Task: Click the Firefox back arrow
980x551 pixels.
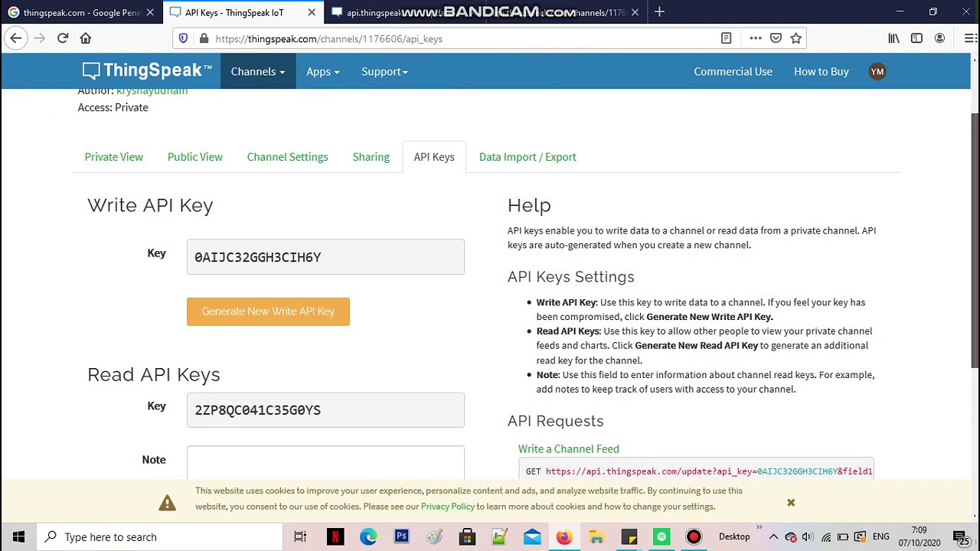Action: pyautogui.click(x=16, y=38)
